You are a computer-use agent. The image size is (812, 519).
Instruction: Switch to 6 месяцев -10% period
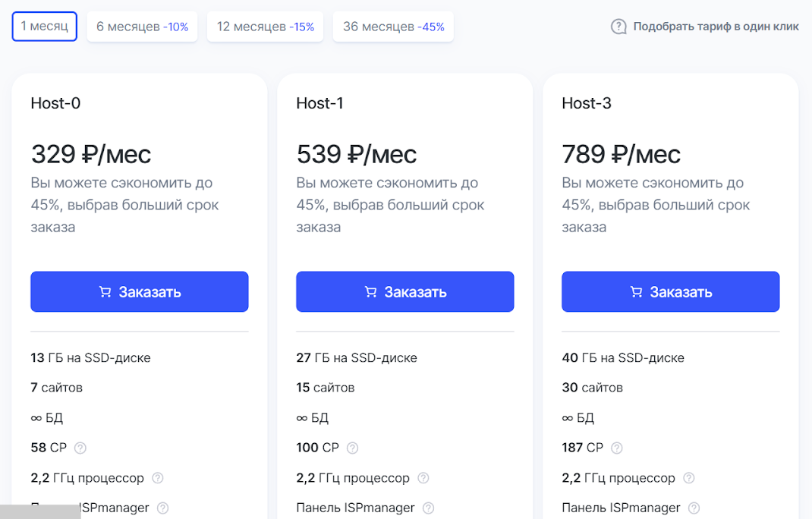pyautogui.click(x=142, y=27)
